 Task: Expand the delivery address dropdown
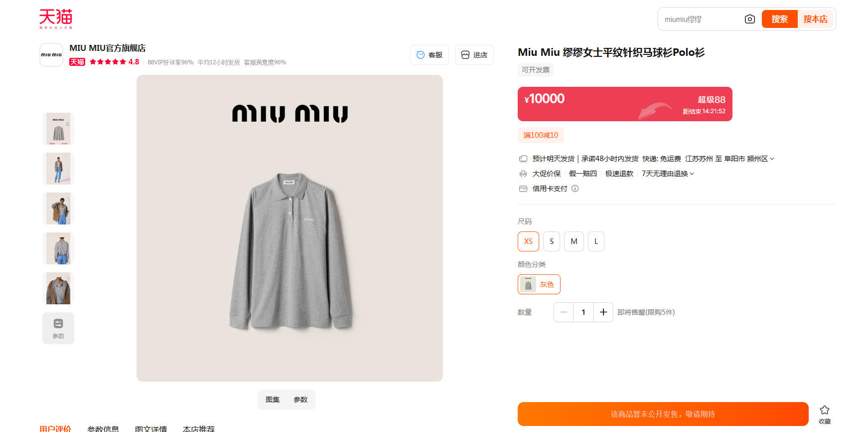[x=772, y=159]
